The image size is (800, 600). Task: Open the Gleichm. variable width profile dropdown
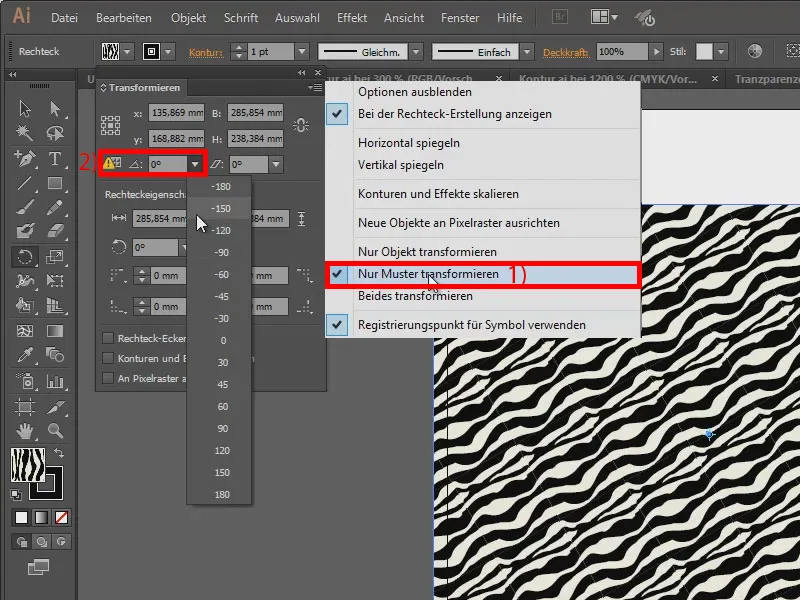[x=416, y=52]
